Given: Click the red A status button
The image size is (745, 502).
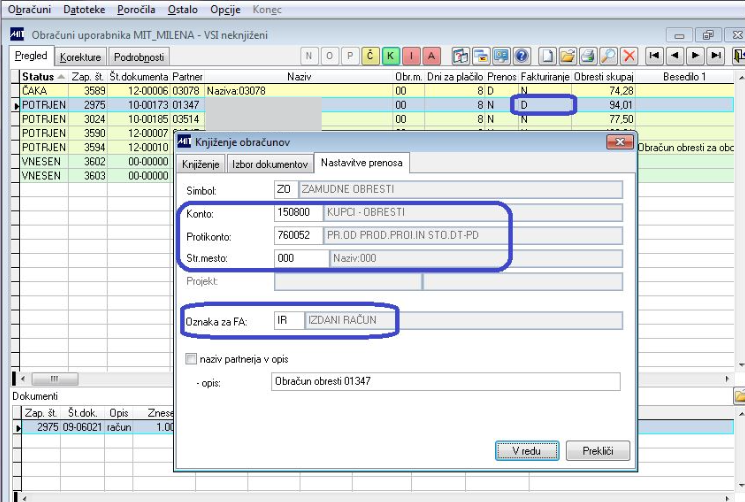Looking at the screenshot, I should tap(431, 56).
